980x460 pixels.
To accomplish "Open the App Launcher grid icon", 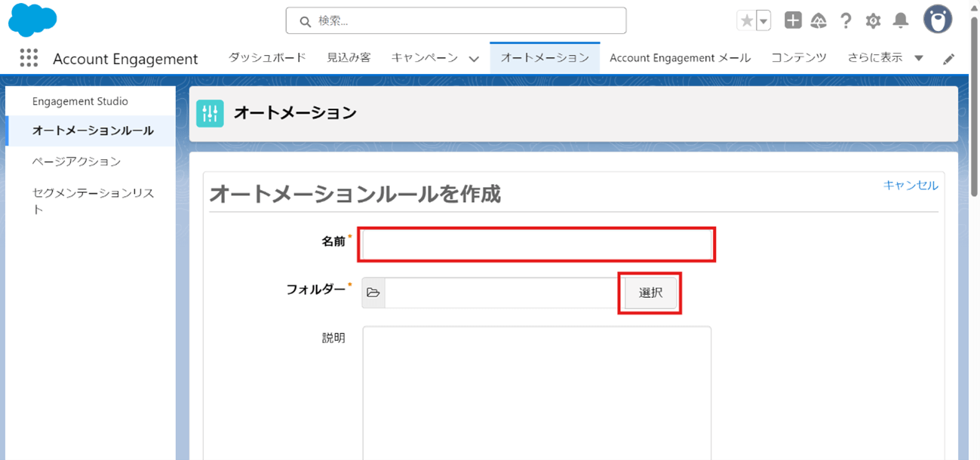I will pyautogui.click(x=29, y=58).
